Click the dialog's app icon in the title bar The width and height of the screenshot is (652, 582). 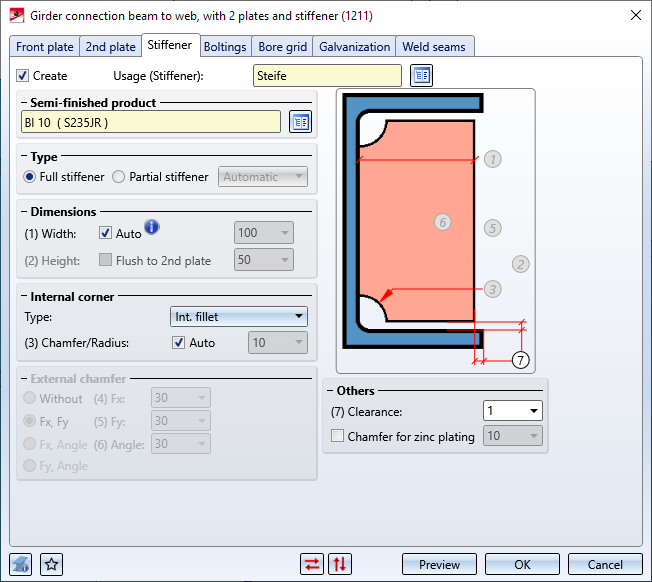(x=17, y=15)
